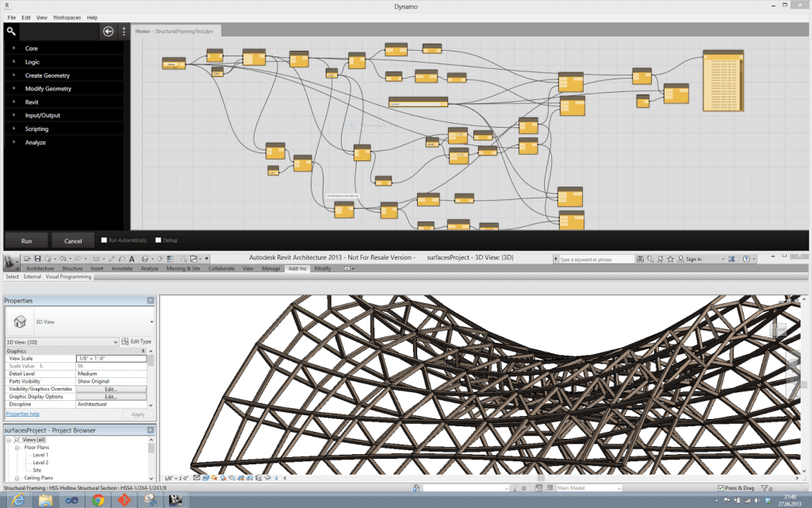Collapse the Graphics section in Properties
Image resolution: width=812 pixels, height=508 pixels.
tap(143, 351)
